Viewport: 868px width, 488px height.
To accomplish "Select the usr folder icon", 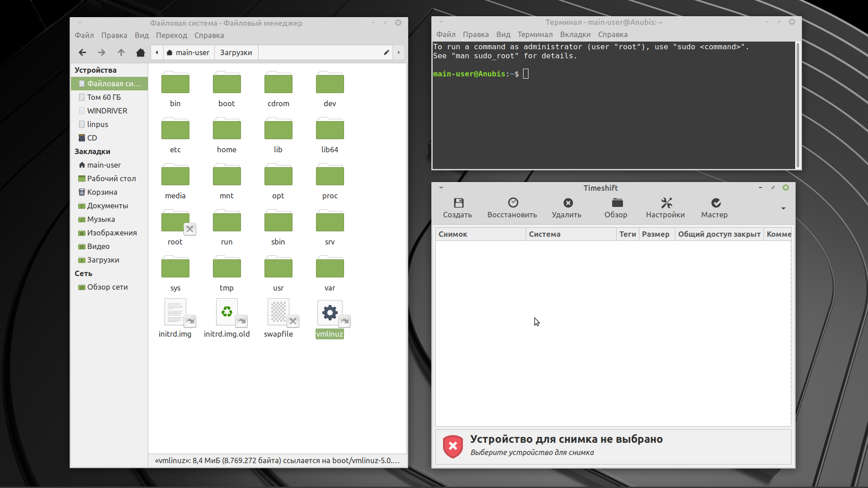I will [x=278, y=267].
